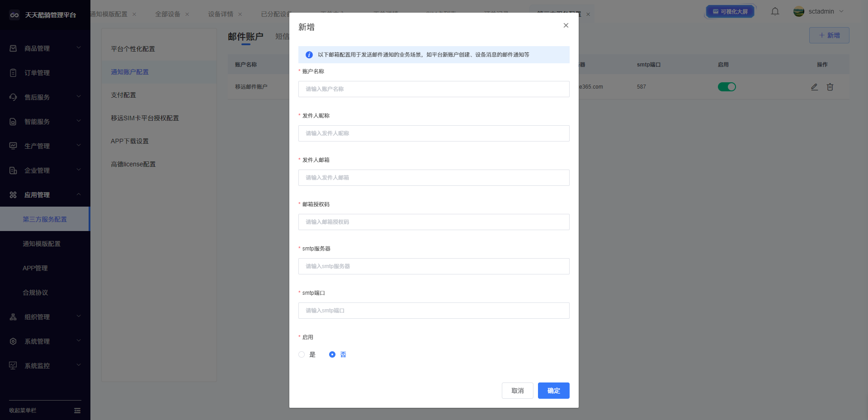This screenshot has width=868, height=420.
Task: Click the 确定 button
Action: 553,391
